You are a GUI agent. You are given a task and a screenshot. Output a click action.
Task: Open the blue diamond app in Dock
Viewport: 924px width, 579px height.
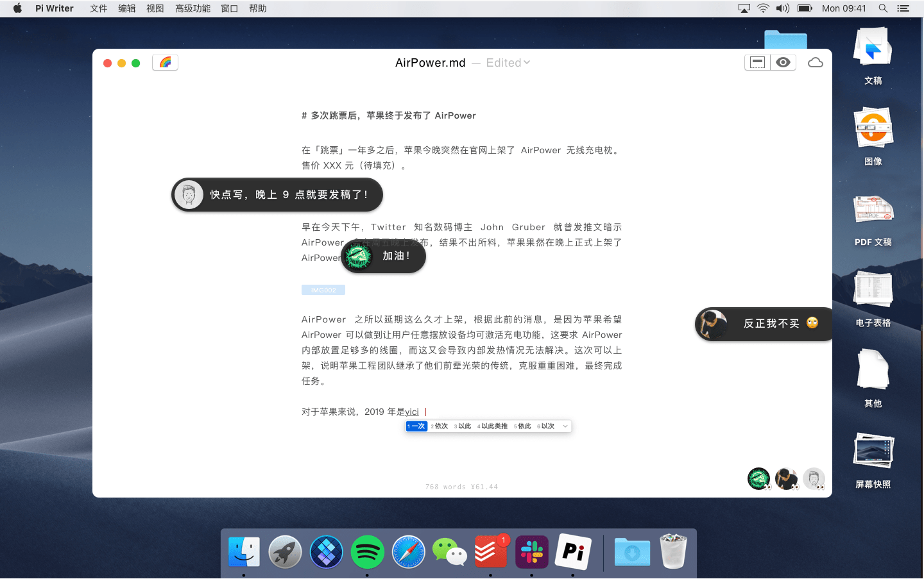(326, 551)
